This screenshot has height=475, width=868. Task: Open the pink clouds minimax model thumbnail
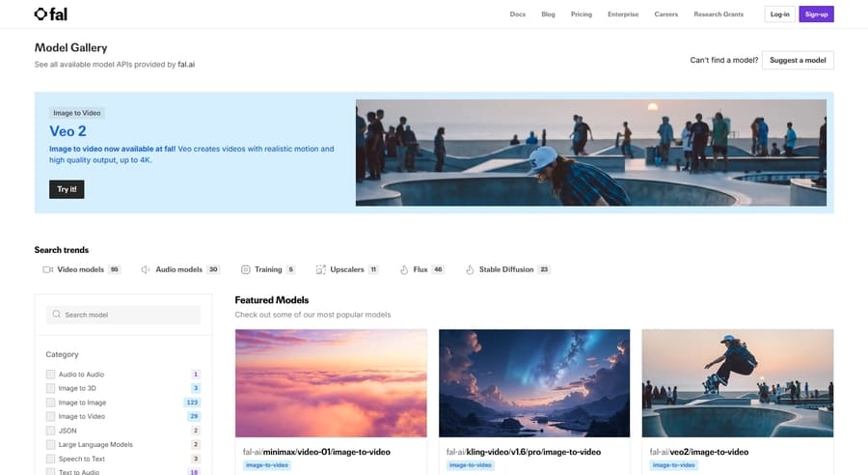[x=331, y=383]
